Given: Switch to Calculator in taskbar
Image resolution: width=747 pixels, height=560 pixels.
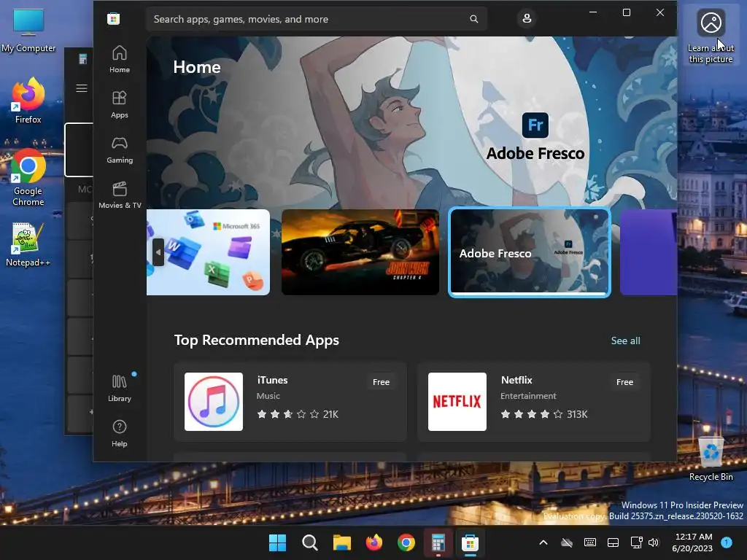Looking at the screenshot, I should (438, 542).
